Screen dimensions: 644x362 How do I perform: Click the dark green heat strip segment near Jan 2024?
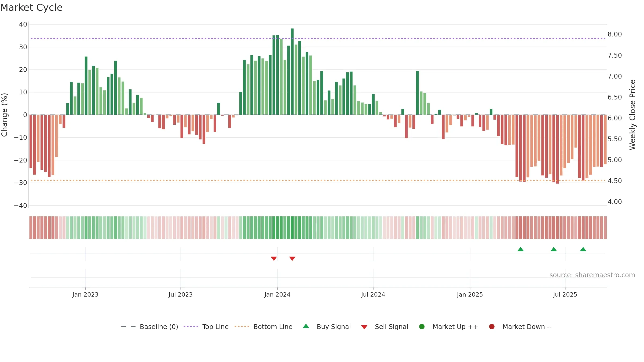click(x=277, y=228)
